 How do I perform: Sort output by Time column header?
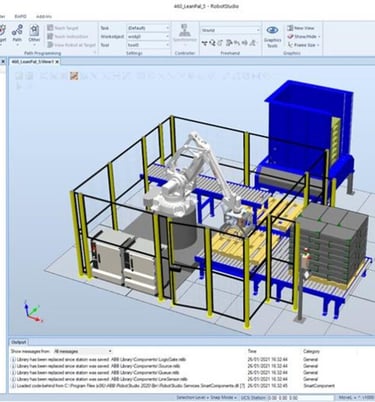tap(252, 351)
